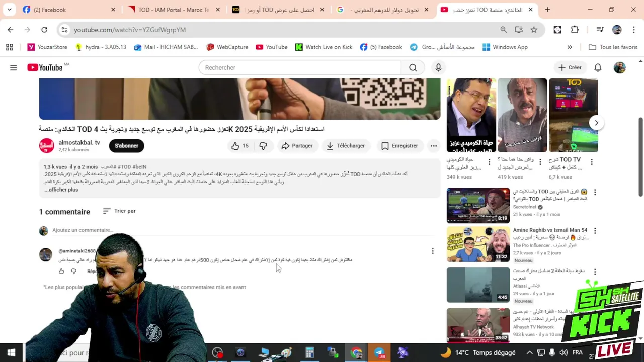644x362 pixels.
Task: Open the taskbar volume icon
Action: click(563, 353)
